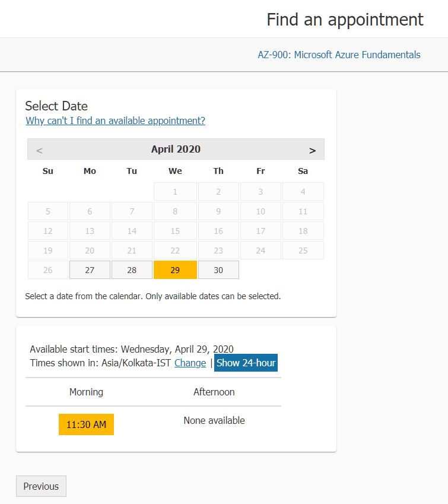Click disabled date 24 in calendar
This screenshot has width=448, height=504.
(260, 251)
